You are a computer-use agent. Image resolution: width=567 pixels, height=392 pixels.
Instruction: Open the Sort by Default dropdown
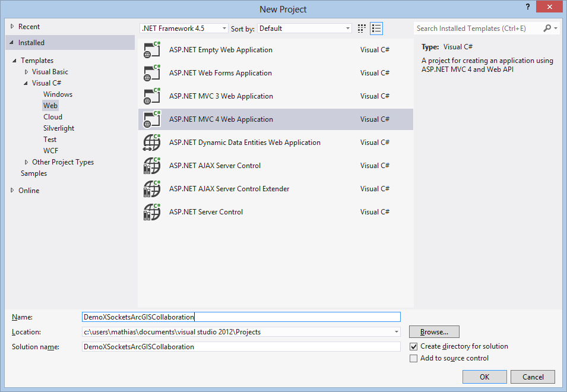[305, 28]
